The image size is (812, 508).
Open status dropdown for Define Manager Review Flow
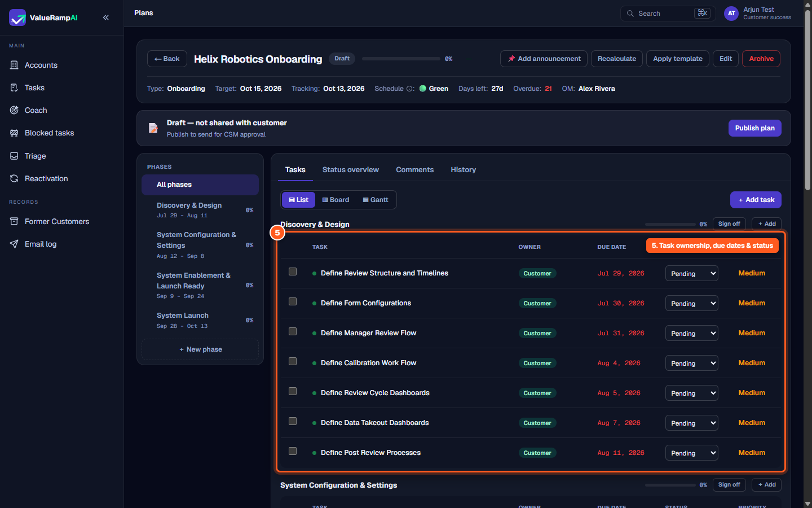click(x=692, y=334)
